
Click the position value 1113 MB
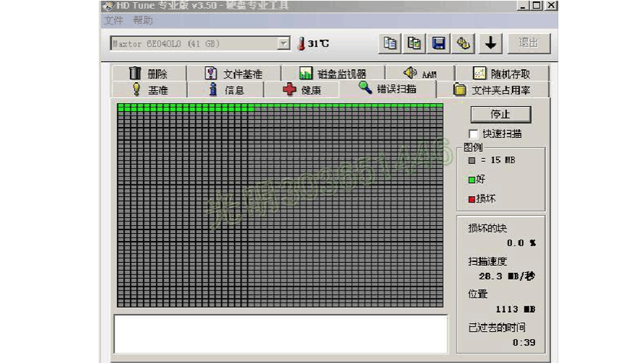point(516,309)
